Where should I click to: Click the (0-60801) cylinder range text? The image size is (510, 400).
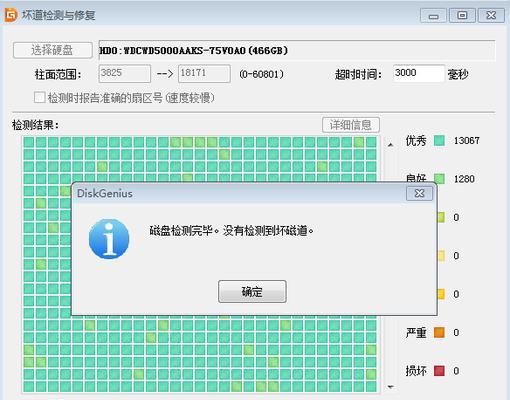[x=261, y=74]
